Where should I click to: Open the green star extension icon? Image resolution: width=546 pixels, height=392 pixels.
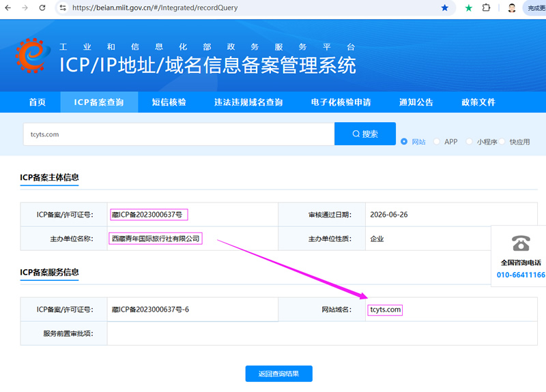[x=469, y=7]
